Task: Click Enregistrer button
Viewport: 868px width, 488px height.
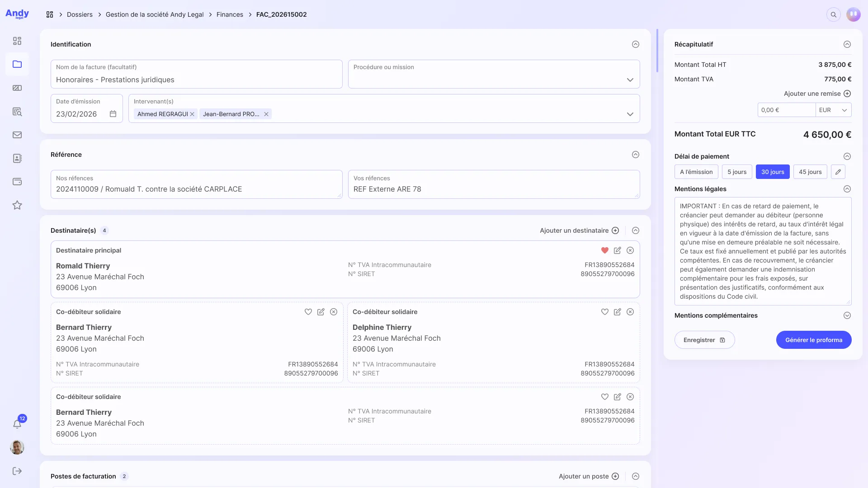Action: point(704,340)
